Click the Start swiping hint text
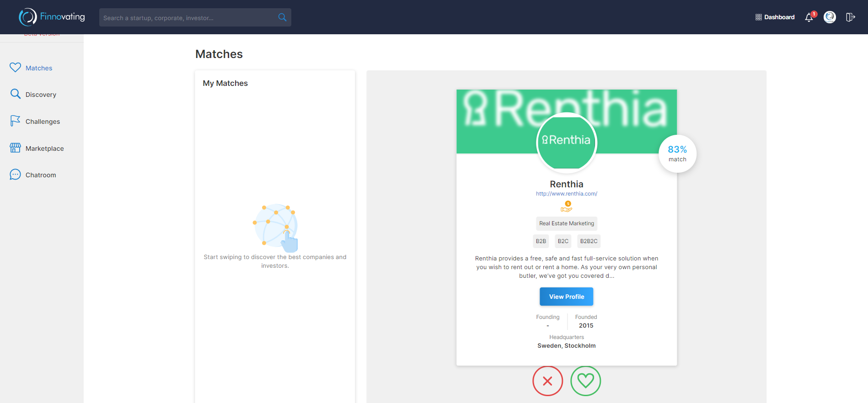Image resolution: width=868 pixels, height=403 pixels. click(275, 261)
